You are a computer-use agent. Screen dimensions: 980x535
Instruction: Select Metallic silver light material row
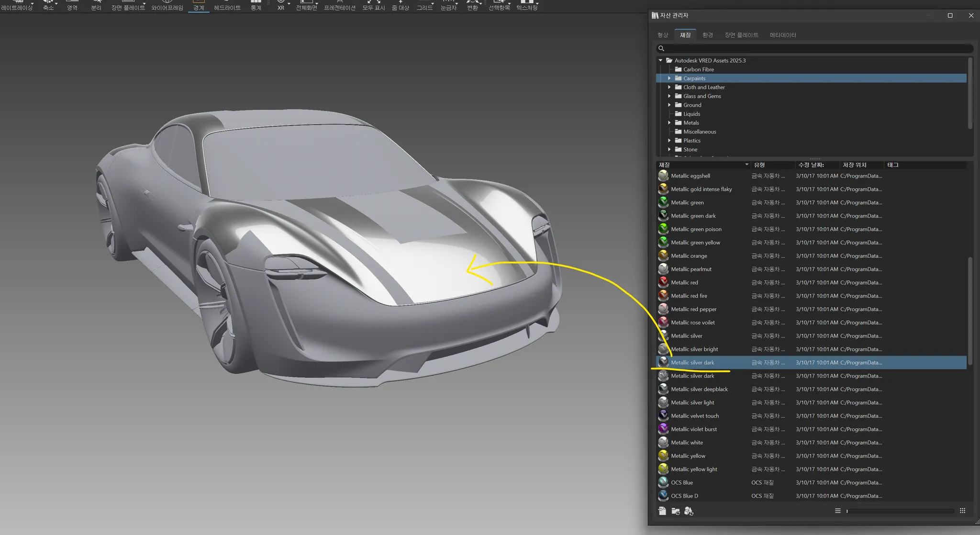692,402
